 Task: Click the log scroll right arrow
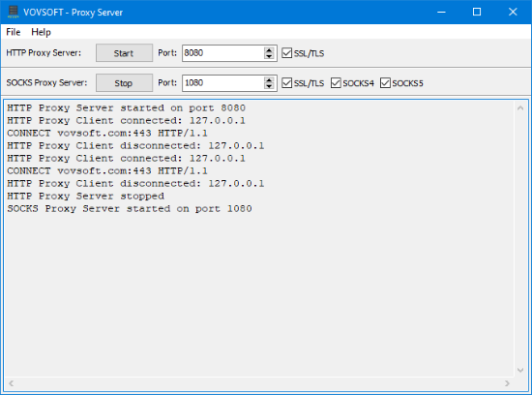507,383
